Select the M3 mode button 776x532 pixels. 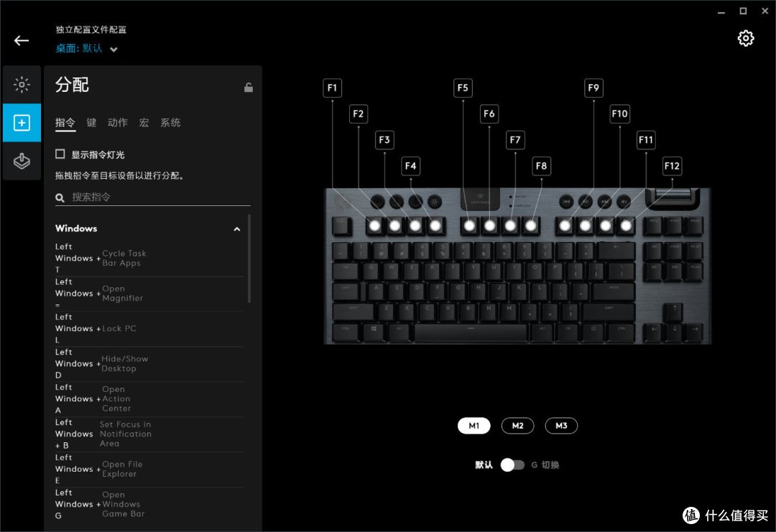561,426
